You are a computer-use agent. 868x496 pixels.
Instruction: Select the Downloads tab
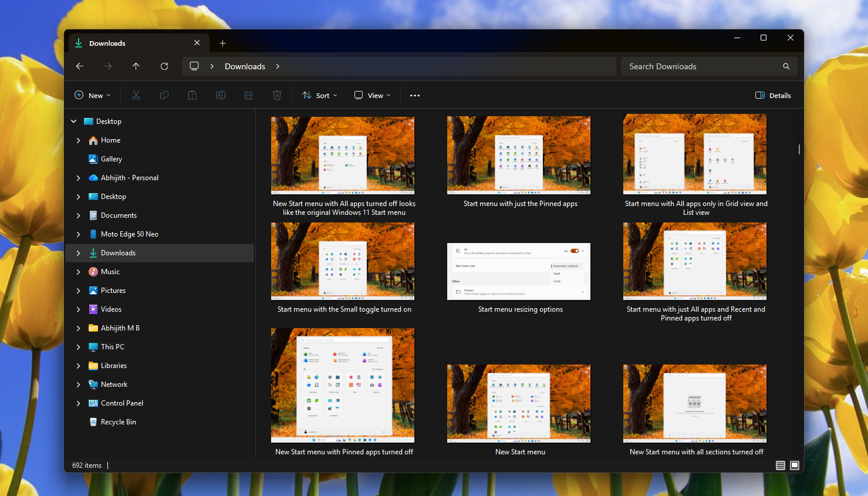point(138,43)
